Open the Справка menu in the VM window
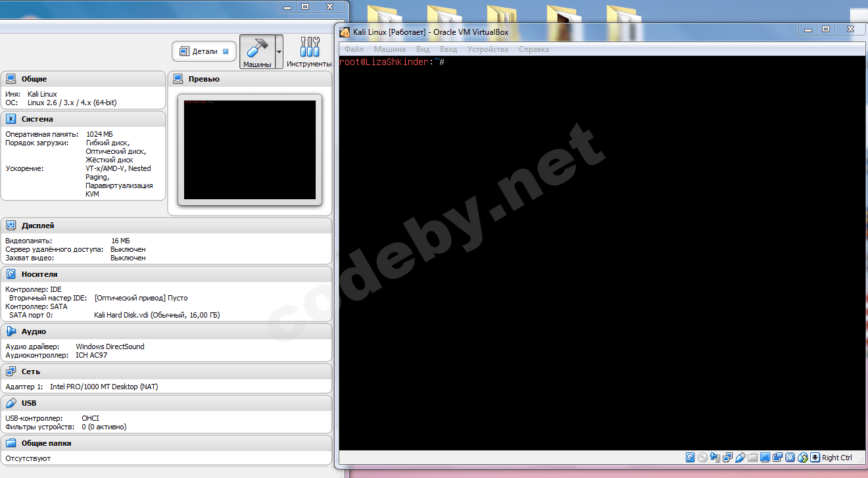Screen dimensions: 868x478 [x=534, y=49]
